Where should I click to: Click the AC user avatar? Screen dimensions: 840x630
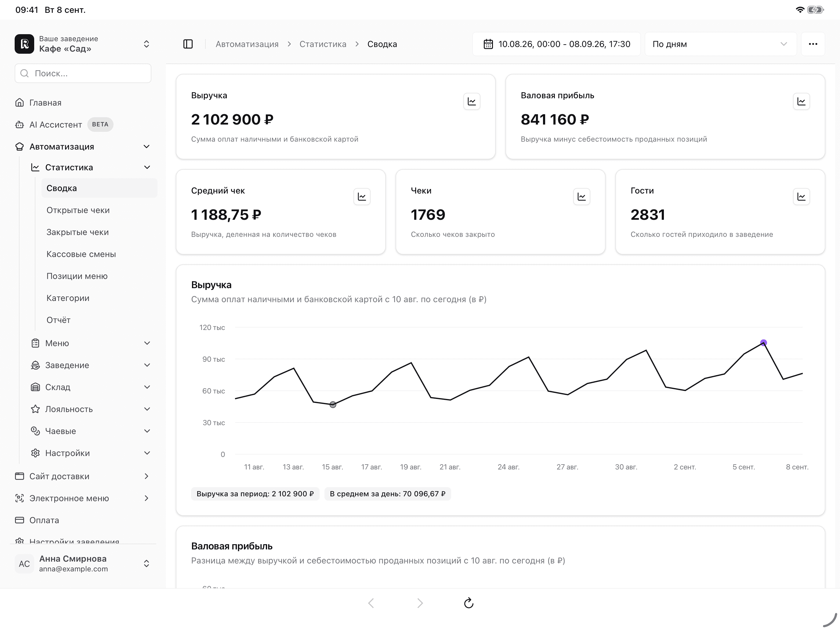click(x=24, y=563)
